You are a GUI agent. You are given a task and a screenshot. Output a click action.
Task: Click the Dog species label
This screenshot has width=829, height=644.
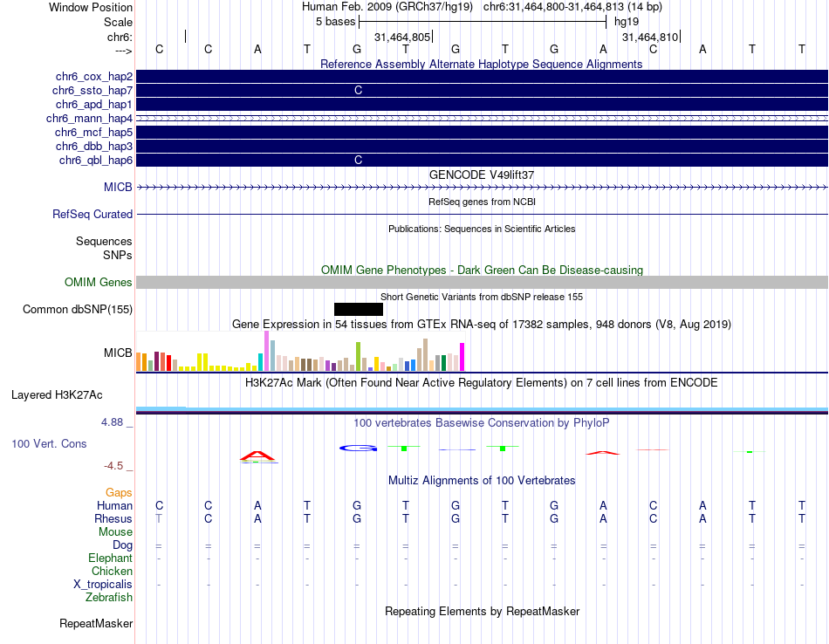(x=122, y=545)
